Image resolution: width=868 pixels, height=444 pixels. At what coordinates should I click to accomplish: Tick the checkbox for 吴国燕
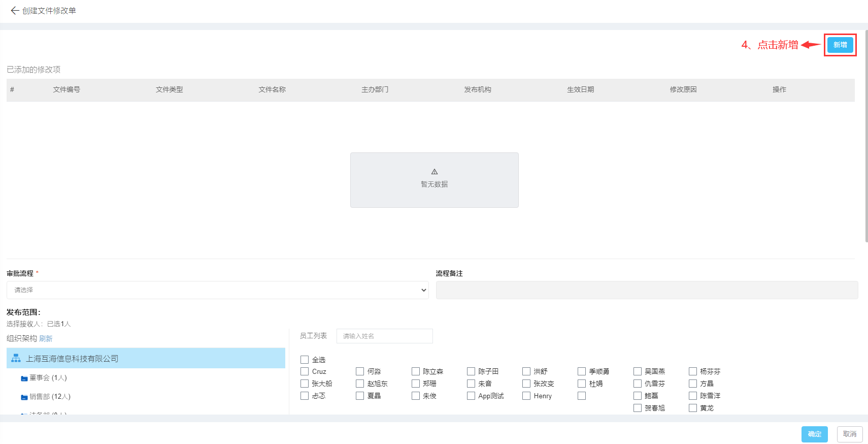(638, 371)
